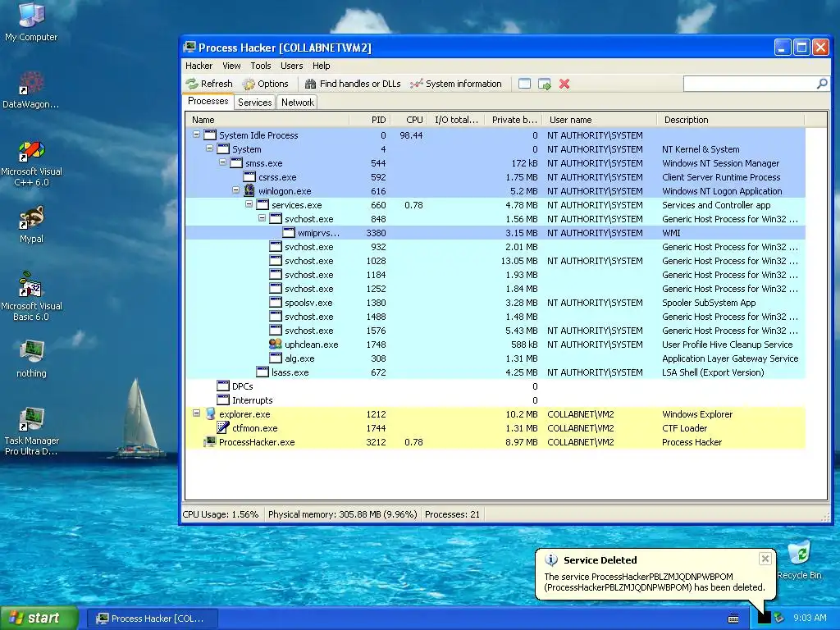The image size is (840, 630).
Task: Sort by the Description column header
Action: [x=731, y=120]
